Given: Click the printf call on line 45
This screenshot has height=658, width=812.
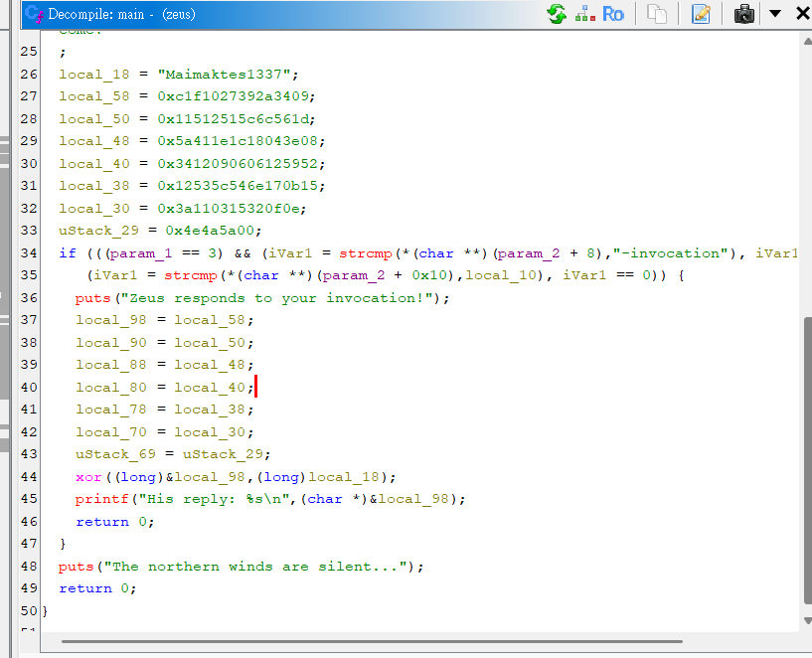Looking at the screenshot, I should (102, 499).
